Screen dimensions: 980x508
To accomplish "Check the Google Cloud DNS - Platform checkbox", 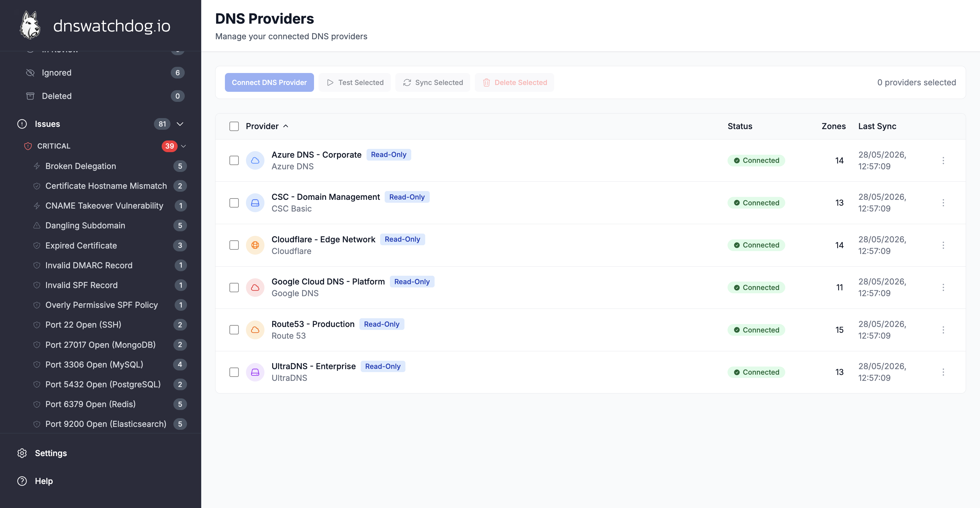I will [x=234, y=287].
